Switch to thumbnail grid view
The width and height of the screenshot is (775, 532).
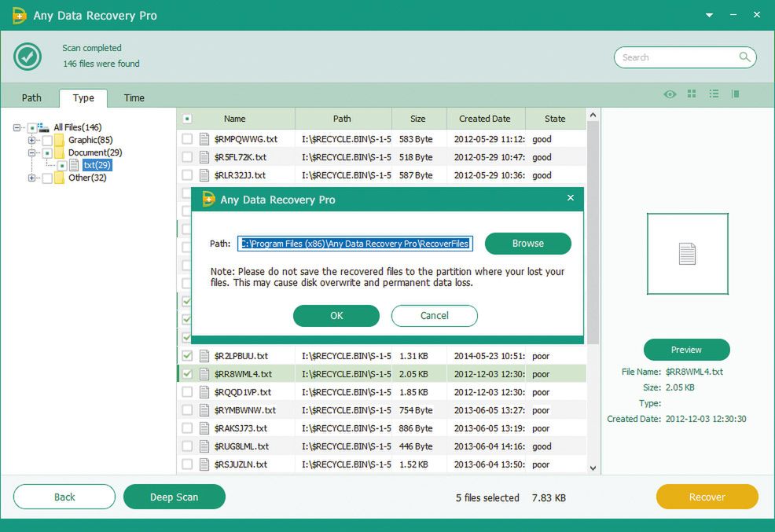pyautogui.click(x=692, y=94)
